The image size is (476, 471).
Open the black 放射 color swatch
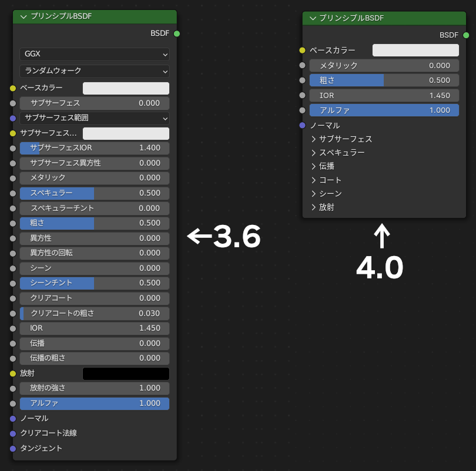(125, 374)
